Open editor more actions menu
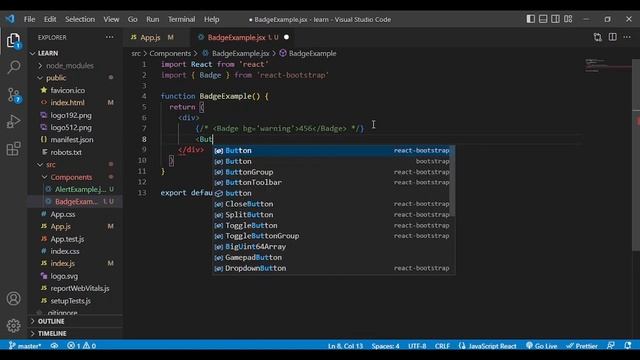Viewport: 640px width, 360px height. (x=627, y=37)
